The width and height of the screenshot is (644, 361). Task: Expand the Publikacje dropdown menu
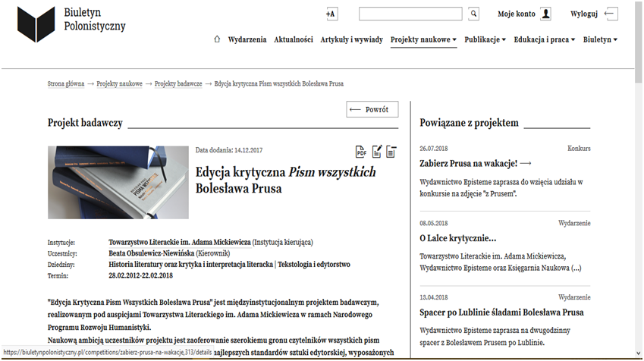coord(485,39)
